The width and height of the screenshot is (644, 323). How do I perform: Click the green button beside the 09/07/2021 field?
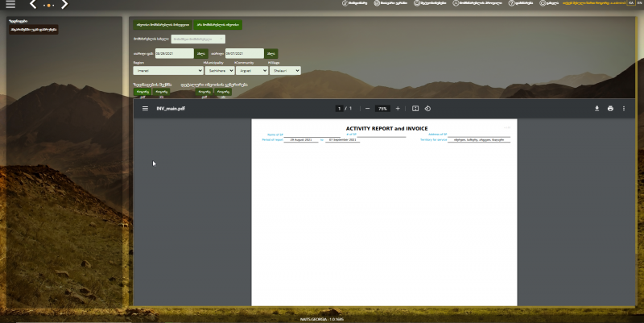(x=271, y=53)
